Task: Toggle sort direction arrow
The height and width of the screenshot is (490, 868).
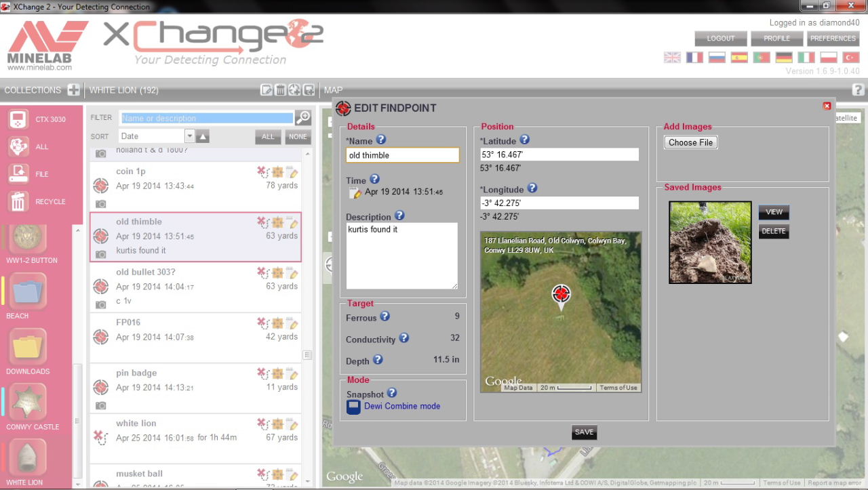Action: [x=203, y=137]
